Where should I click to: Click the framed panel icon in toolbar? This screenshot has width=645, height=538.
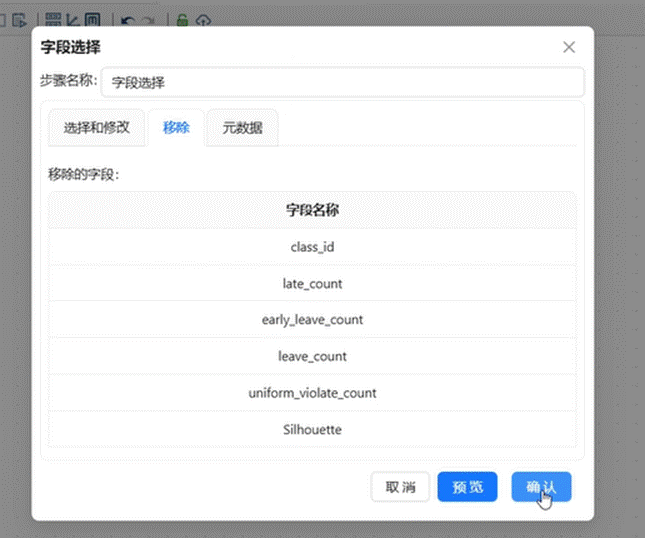point(93,19)
